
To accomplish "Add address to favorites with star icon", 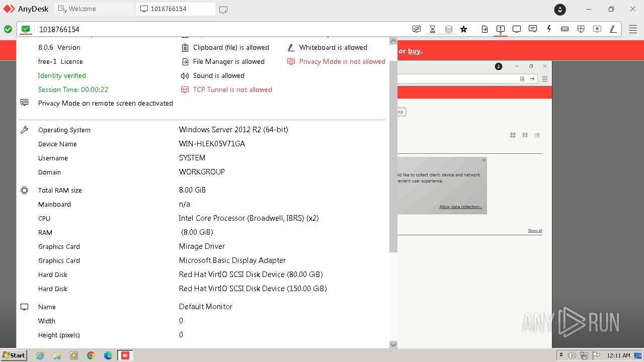I will (x=464, y=29).
